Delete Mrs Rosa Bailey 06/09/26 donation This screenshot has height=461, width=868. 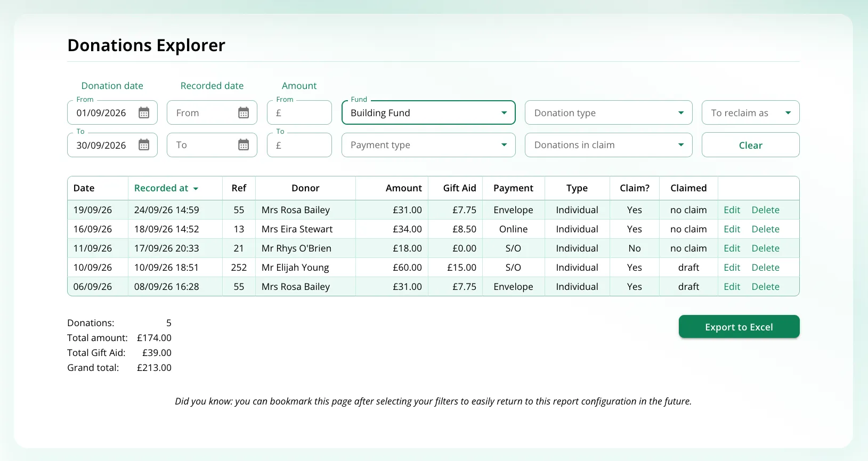point(765,287)
